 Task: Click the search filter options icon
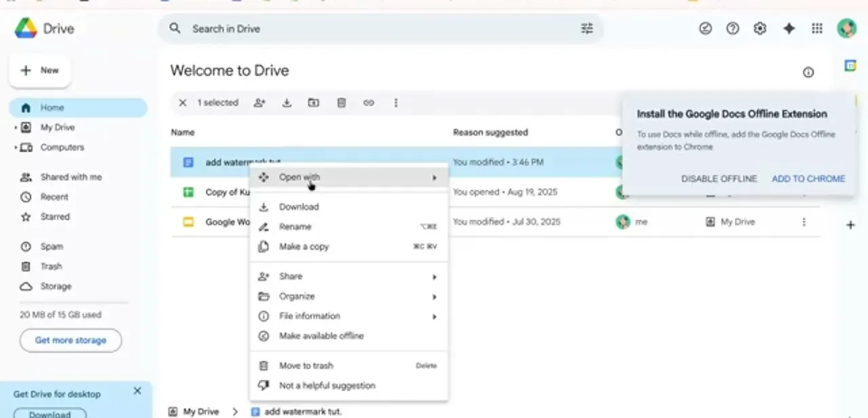coord(587,28)
